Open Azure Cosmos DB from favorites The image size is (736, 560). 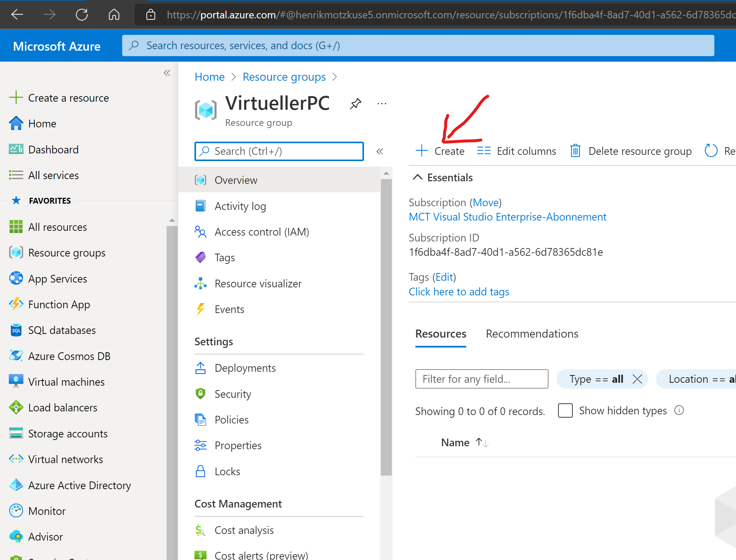pyautogui.click(x=69, y=356)
